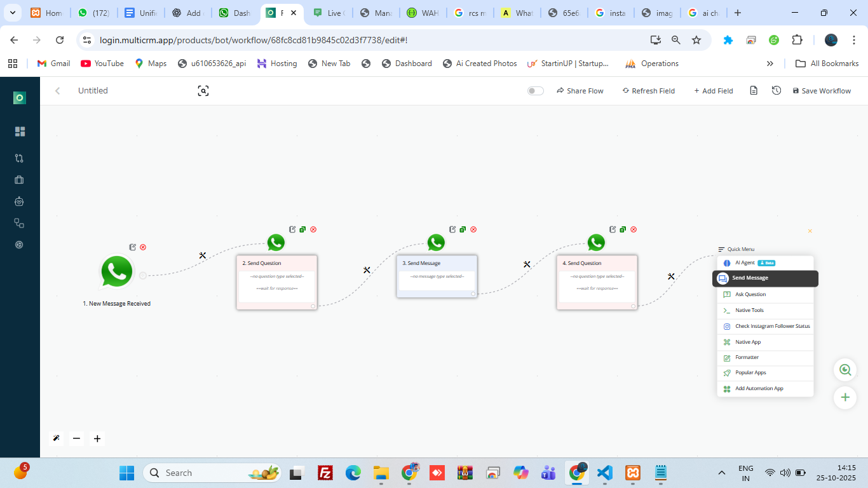Click the WhatsApp icon on New Message Received node

click(116, 271)
